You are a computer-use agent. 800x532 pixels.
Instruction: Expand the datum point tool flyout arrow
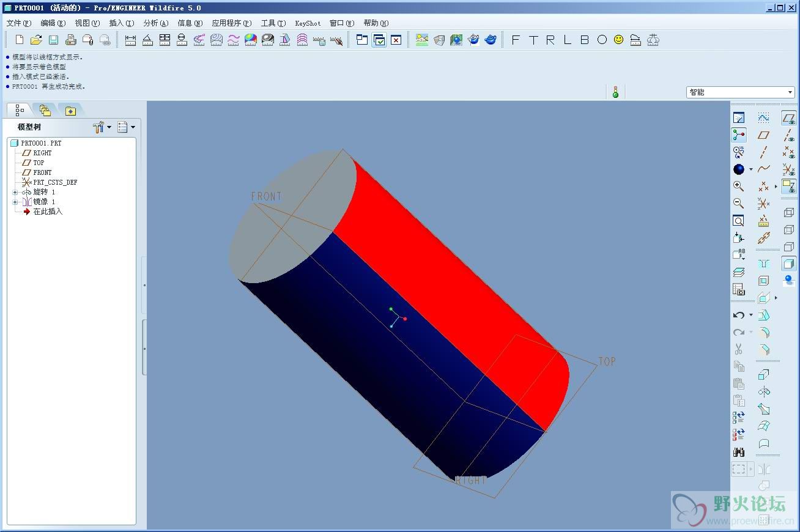(x=776, y=187)
